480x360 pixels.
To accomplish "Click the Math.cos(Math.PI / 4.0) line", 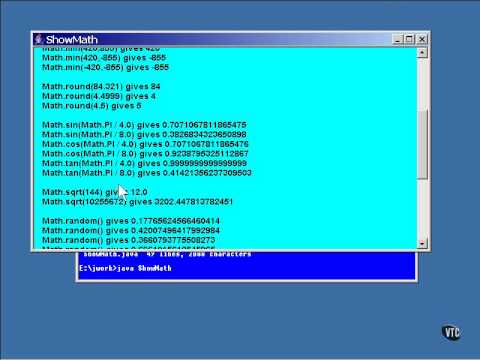I will [145, 144].
